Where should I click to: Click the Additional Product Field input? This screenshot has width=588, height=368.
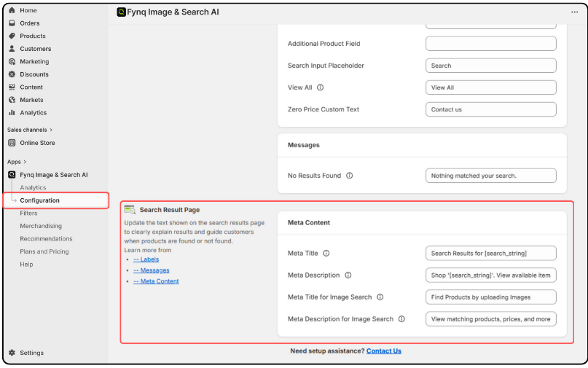491,44
